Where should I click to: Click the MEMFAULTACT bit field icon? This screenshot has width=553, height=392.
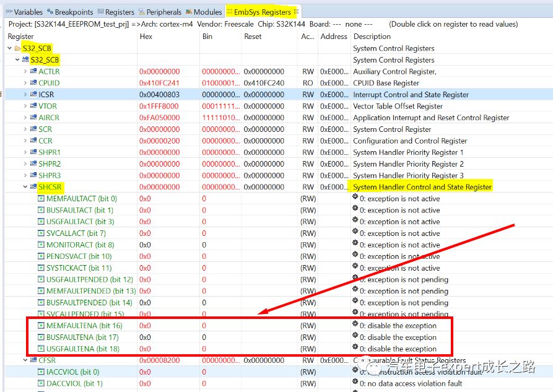41,199
